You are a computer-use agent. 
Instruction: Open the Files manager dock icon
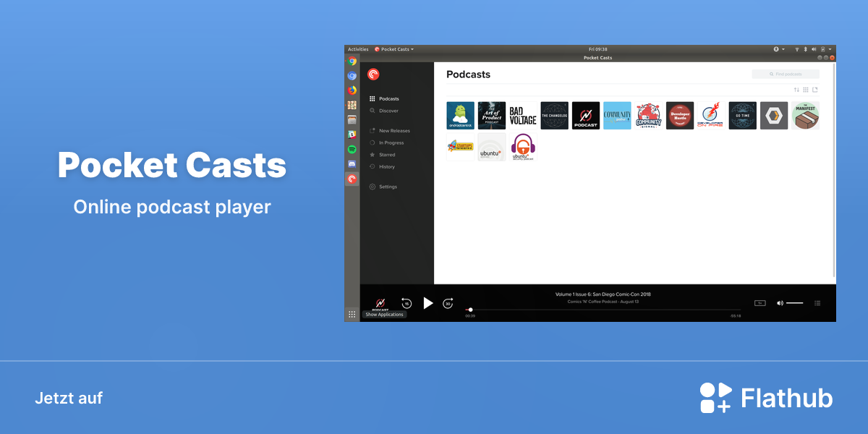(x=352, y=120)
